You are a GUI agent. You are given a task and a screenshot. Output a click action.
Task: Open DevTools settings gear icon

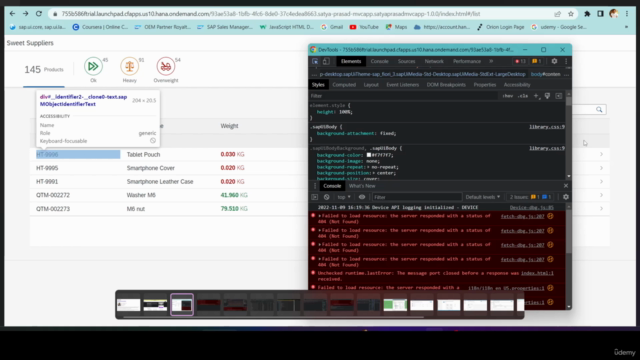point(554,61)
